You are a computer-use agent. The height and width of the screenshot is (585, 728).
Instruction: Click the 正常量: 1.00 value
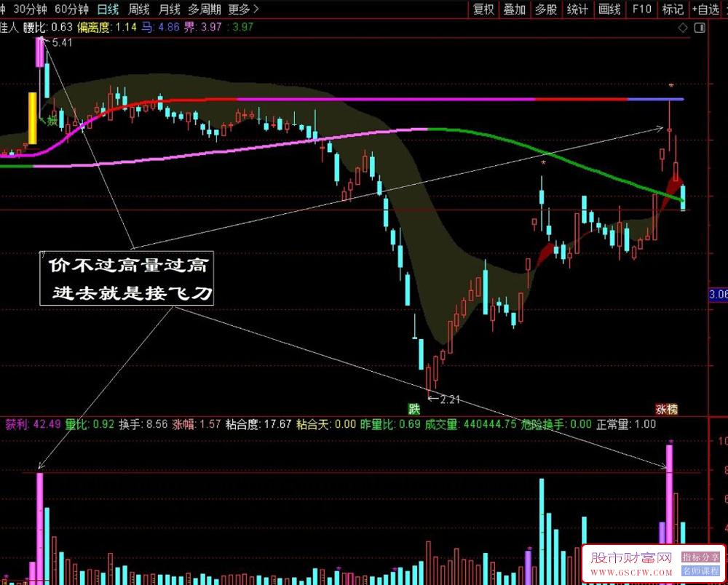pos(626,424)
